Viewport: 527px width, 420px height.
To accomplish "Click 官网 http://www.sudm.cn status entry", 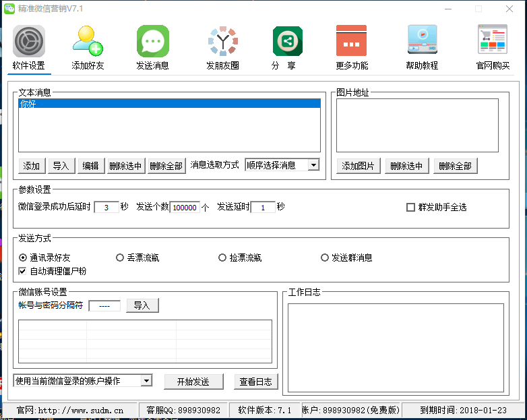I will [70, 411].
